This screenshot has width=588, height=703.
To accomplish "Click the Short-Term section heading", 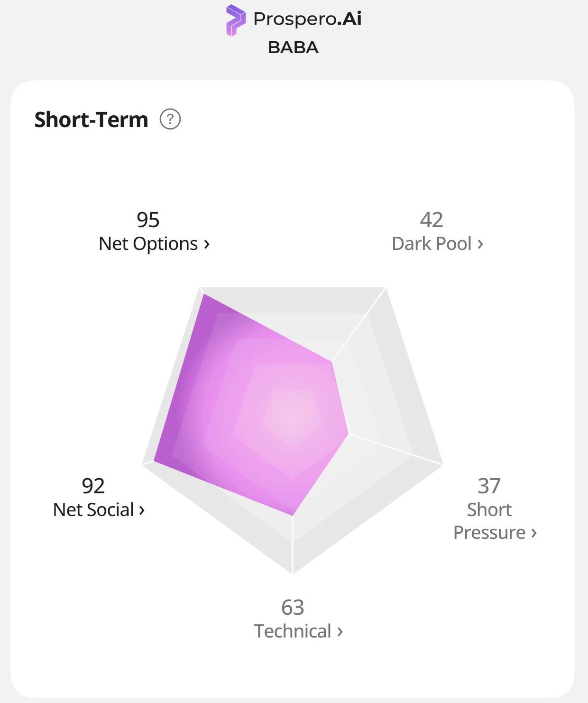I will [x=91, y=120].
